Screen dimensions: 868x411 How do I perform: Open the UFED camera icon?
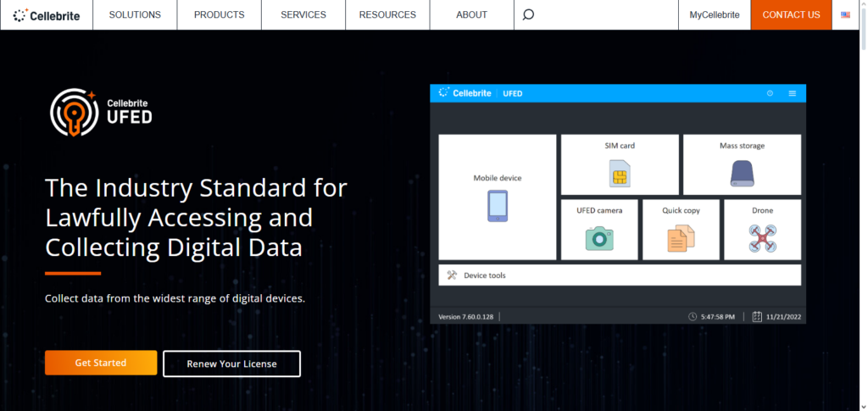click(599, 238)
